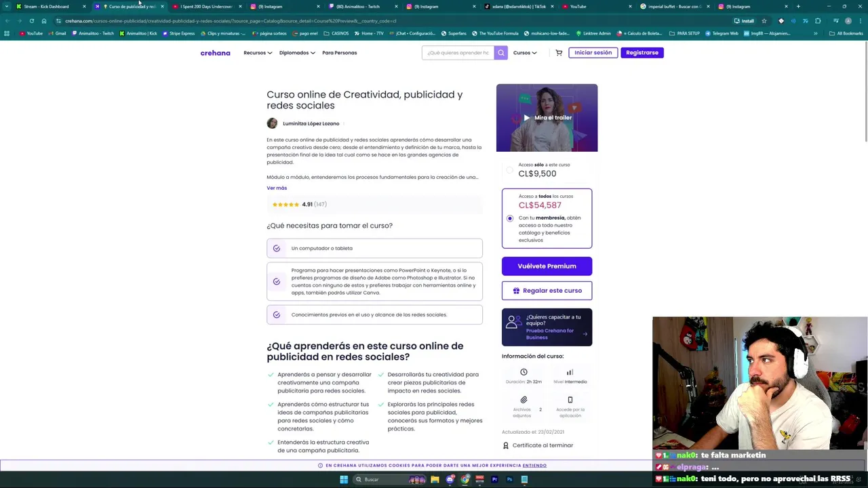Open Discord from the taskbar
This screenshot has height=488, width=868.
(450, 480)
